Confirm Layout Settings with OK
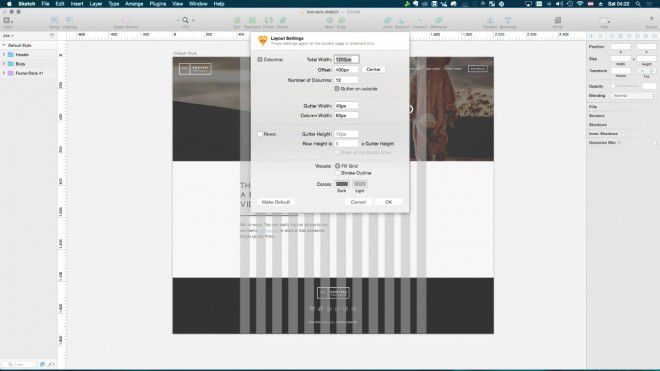 pyautogui.click(x=389, y=202)
